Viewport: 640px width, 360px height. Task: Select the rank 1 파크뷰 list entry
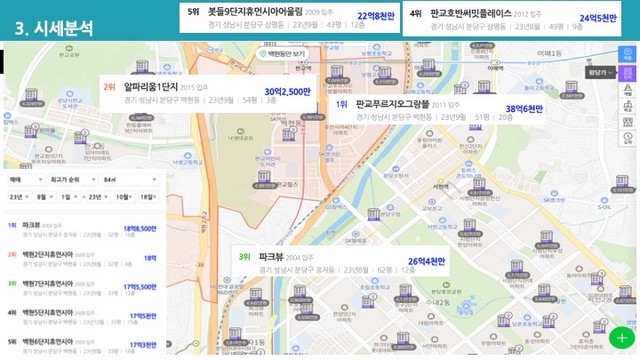[82, 230]
